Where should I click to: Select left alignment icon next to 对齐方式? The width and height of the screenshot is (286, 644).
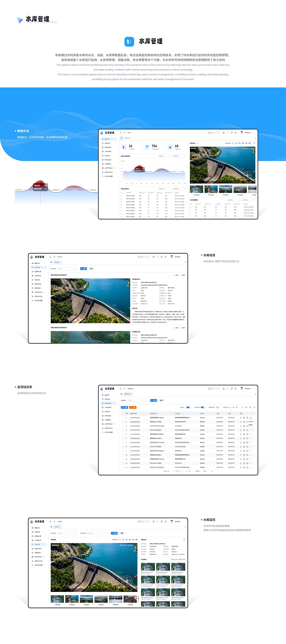pos(230,407)
